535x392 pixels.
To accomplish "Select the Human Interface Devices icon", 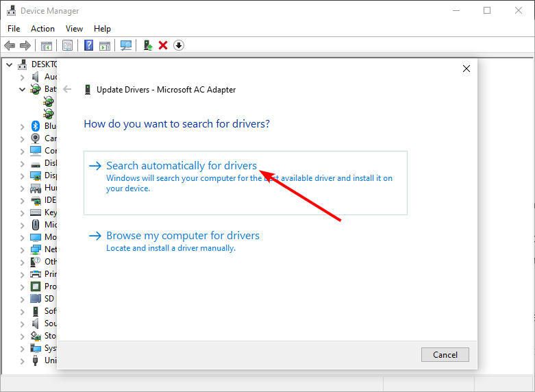I will [36, 188].
